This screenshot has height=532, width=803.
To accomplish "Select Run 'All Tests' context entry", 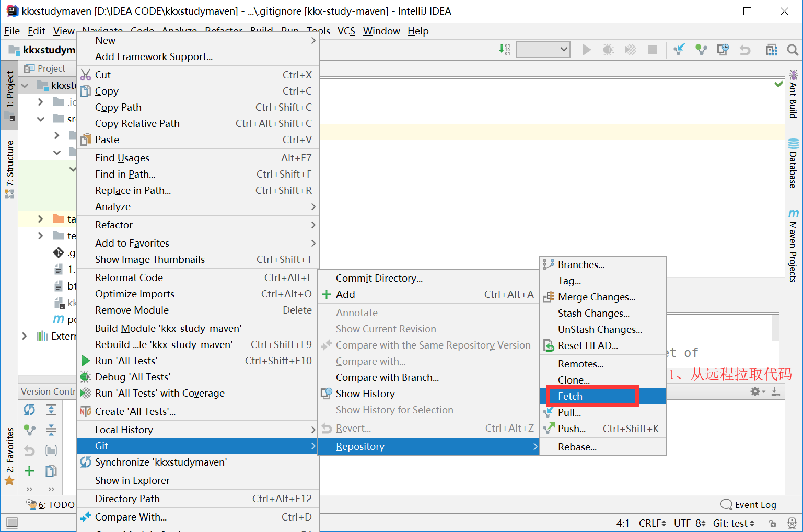I will (198, 361).
